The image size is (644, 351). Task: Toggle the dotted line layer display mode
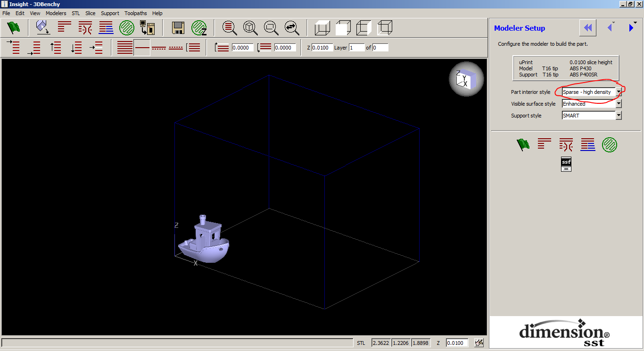click(176, 47)
